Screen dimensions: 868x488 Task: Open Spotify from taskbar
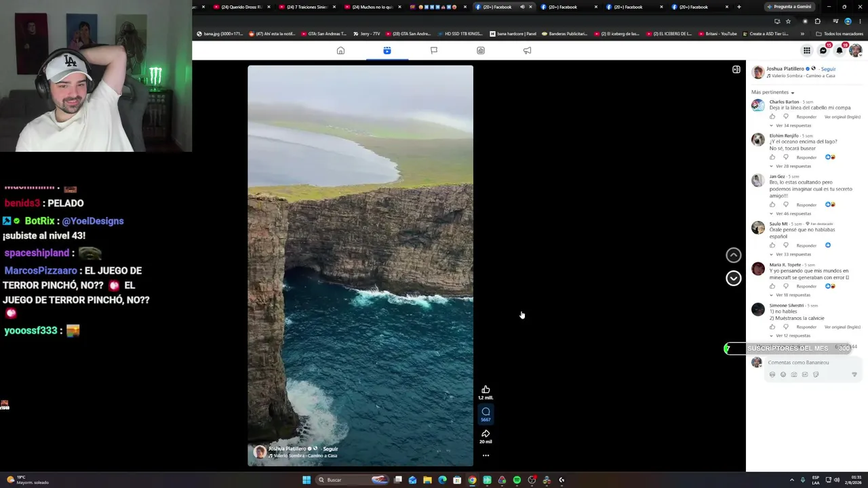517,480
